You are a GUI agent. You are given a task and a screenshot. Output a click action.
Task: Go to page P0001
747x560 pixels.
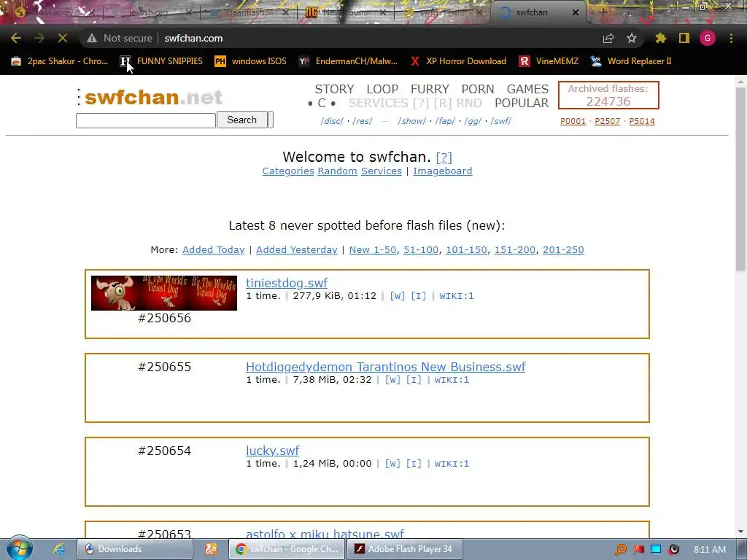coord(573,121)
